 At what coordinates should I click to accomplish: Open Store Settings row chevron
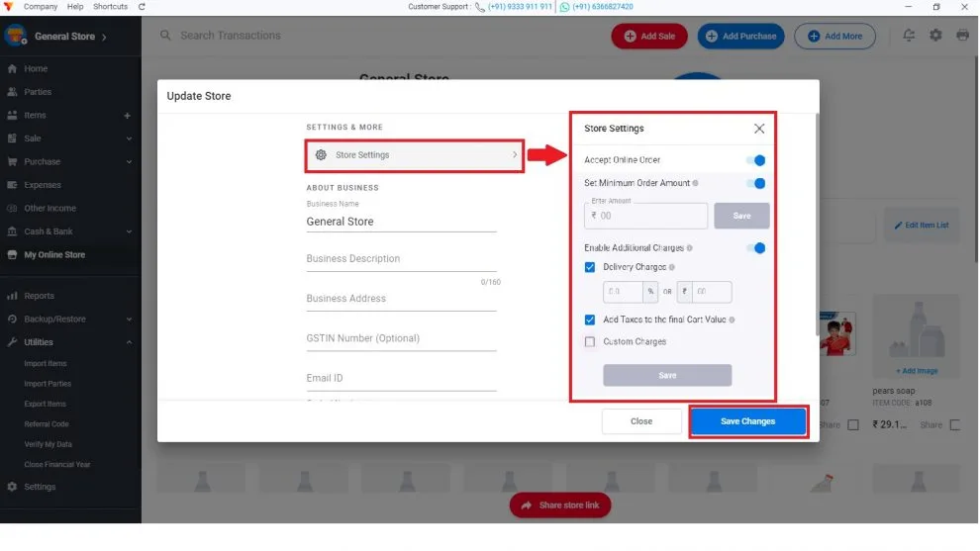click(x=515, y=155)
